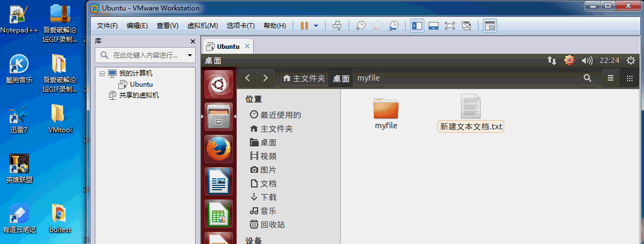Click the file manager search icon
644x244 pixels.
[588, 78]
